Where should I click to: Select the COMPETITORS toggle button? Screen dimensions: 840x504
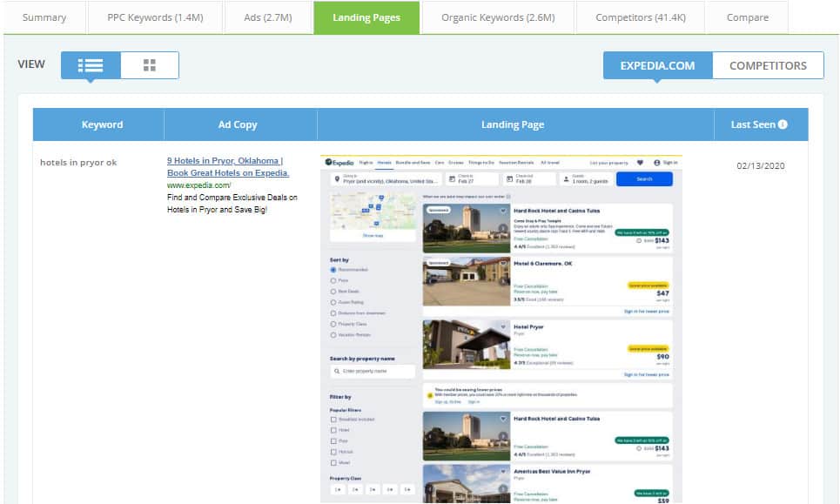point(768,65)
